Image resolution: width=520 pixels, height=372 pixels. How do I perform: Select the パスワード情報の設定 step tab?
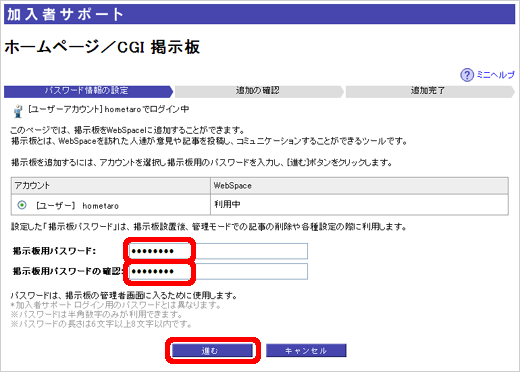point(88,91)
